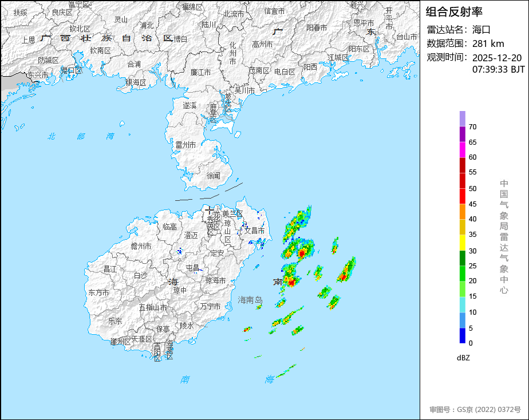
Task: Pick the cyan legend color between 10 and 15
Action: [x=462, y=305]
